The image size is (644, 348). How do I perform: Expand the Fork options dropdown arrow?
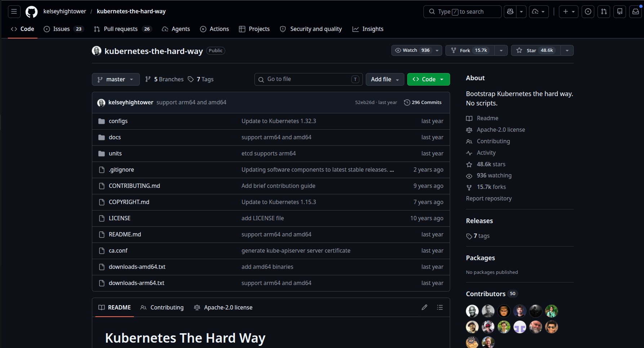pyautogui.click(x=501, y=50)
